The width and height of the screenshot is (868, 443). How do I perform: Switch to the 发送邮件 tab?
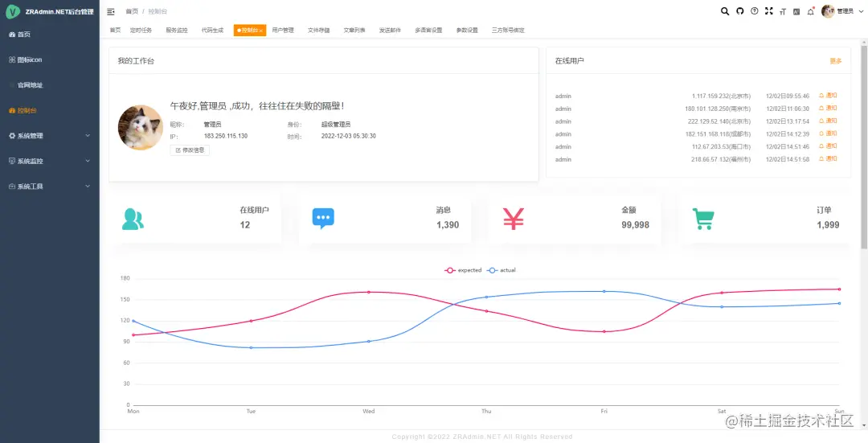pyautogui.click(x=391, y=31)
